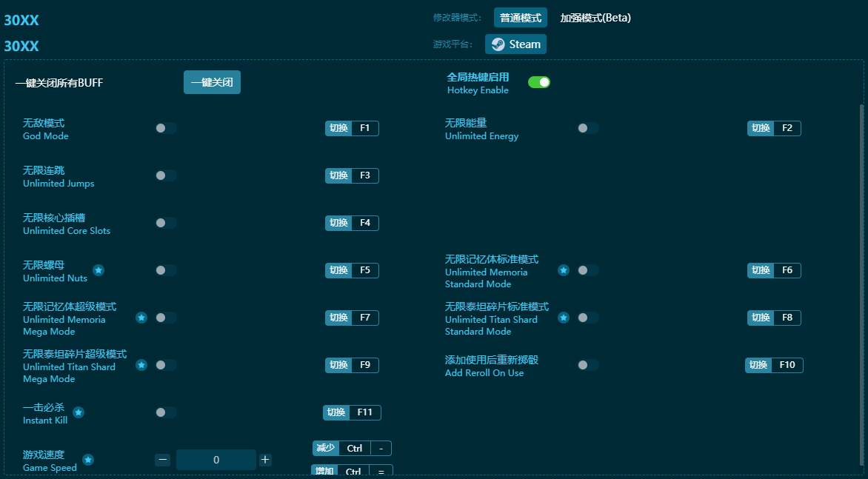Image resolution: width=868 pixels, height=479 pixels.
Task: Click the star next to Unlimited Memoria Standard Mode
Action: click(563, 270)
